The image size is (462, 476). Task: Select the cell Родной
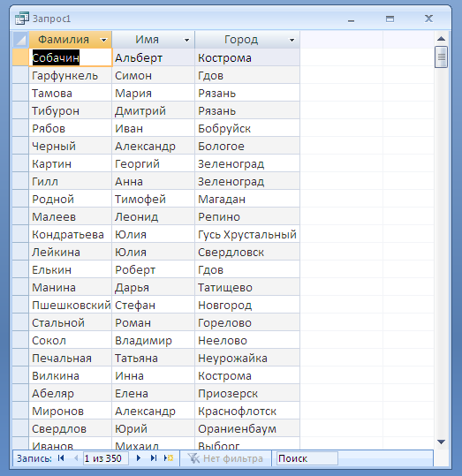pyautogui.click(x=71, y=199)
